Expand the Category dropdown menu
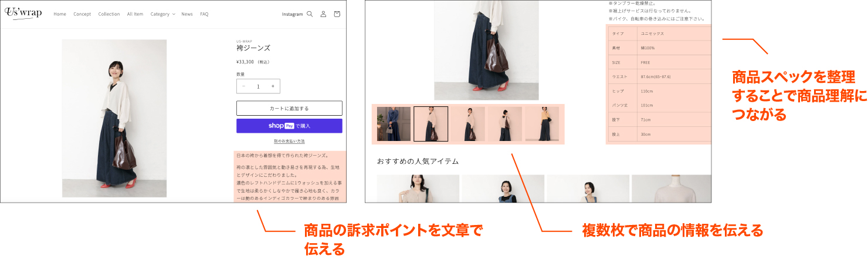The height and width of the screenshot is (262, 868). (x=162, y=14)
